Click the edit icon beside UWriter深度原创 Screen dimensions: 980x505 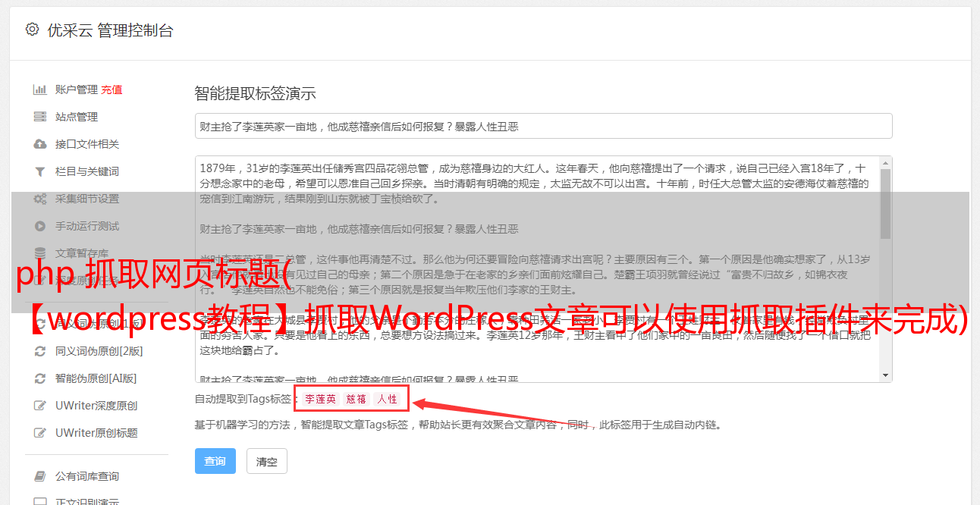[40, 406]
